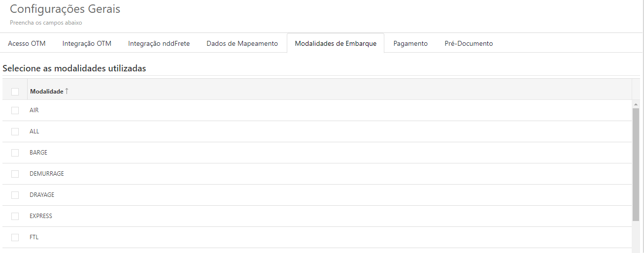Image resolution: width=644 pixels, height=253 pixels.
Task: Click the scrollbar up arrow
Action: [x=636, y=104]
